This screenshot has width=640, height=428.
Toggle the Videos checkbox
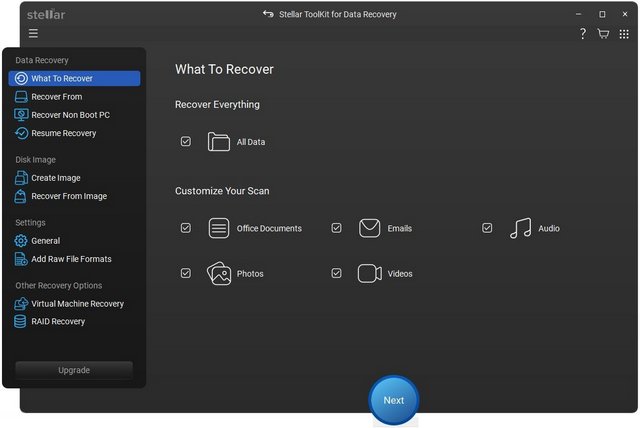pyautogui.click(x=336, y=273)
